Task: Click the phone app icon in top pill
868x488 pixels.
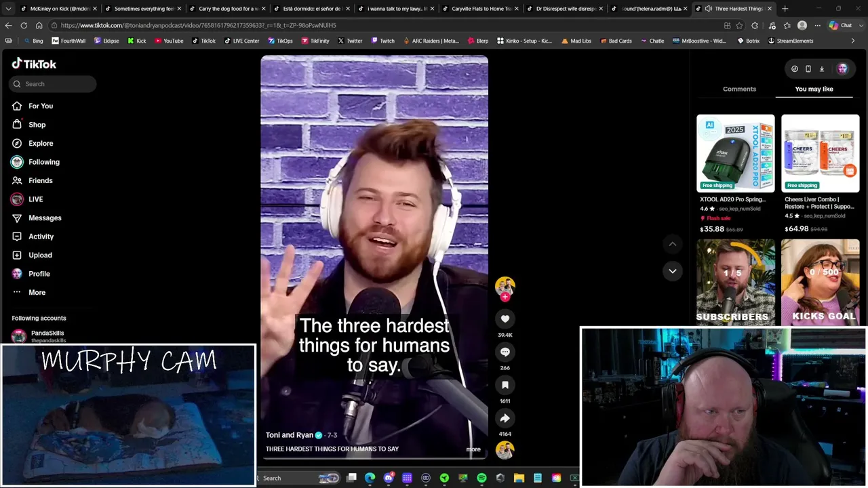Action: (x=808, y=68)
